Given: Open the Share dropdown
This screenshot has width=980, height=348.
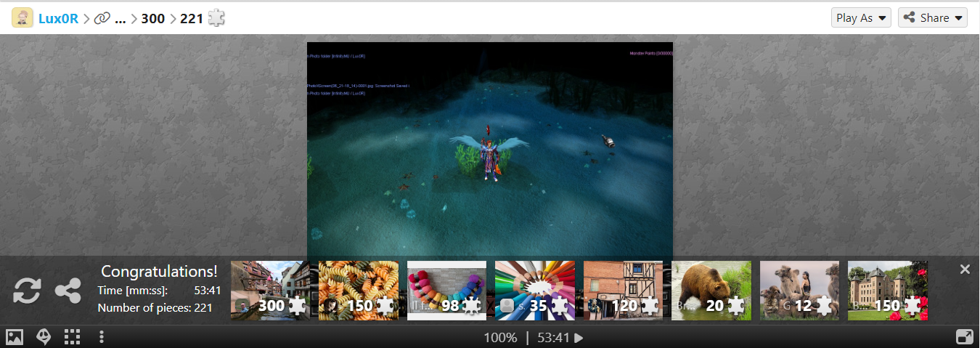Looking at the screenshot, I should 933,17.
